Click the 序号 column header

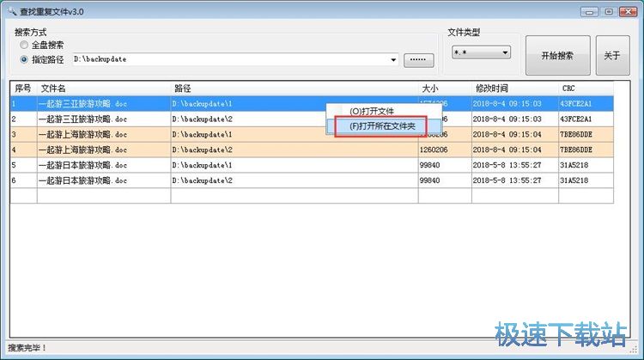coord(23,88)
